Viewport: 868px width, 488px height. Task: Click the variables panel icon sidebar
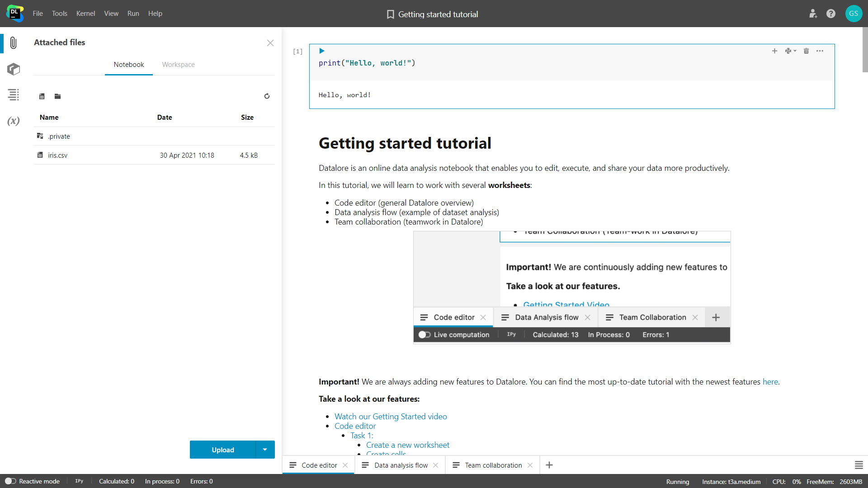13,122
